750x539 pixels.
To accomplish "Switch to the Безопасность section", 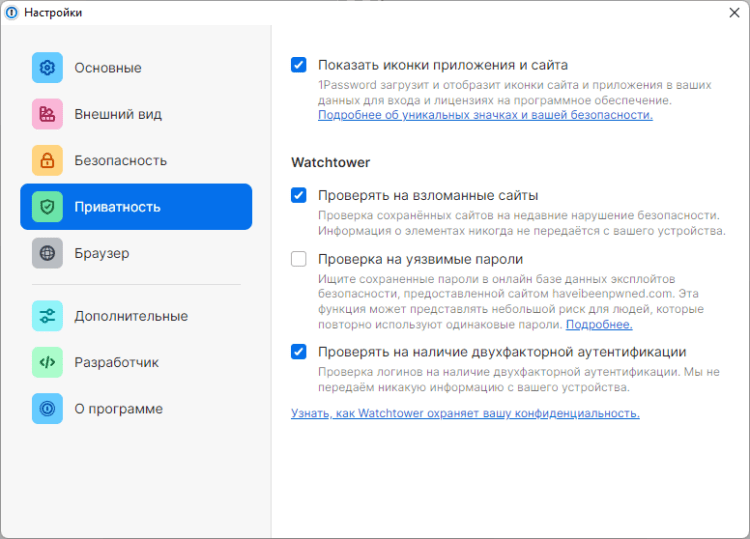I will coord(120,160).
